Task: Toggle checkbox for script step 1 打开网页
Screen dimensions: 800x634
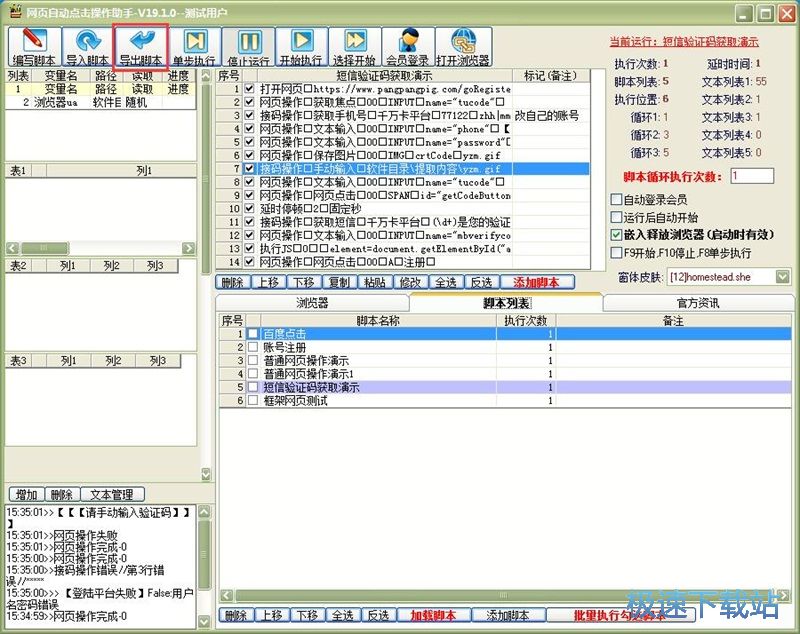Action: 249,89
